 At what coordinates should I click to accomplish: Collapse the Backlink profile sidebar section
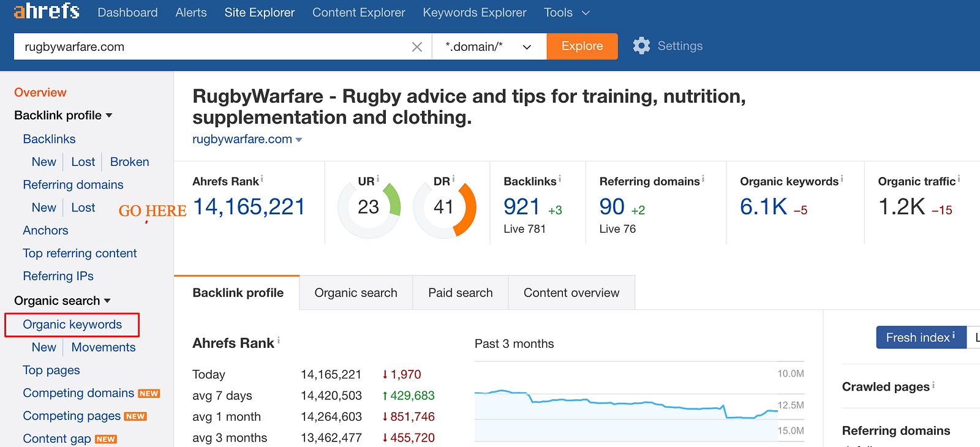click(x=109, y=115)
